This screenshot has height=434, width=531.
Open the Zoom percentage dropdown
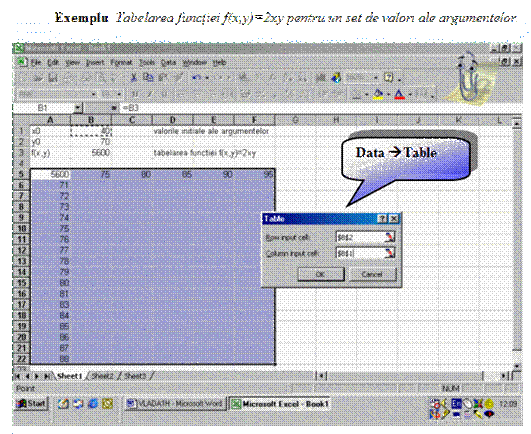[376, 78]
